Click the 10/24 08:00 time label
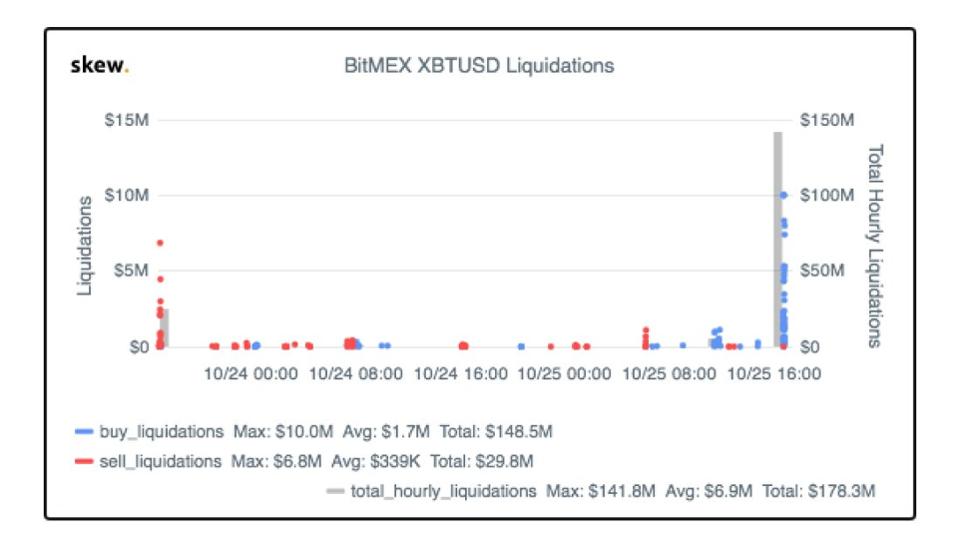The width and height of the screenshot is (960, 548). click(x=356, y=373)
